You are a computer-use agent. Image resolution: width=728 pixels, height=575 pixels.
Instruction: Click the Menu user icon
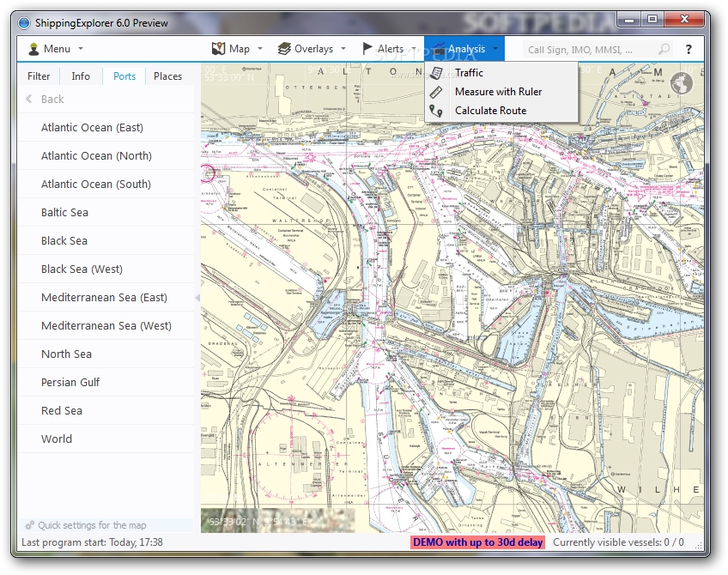(x=33, y=49)
